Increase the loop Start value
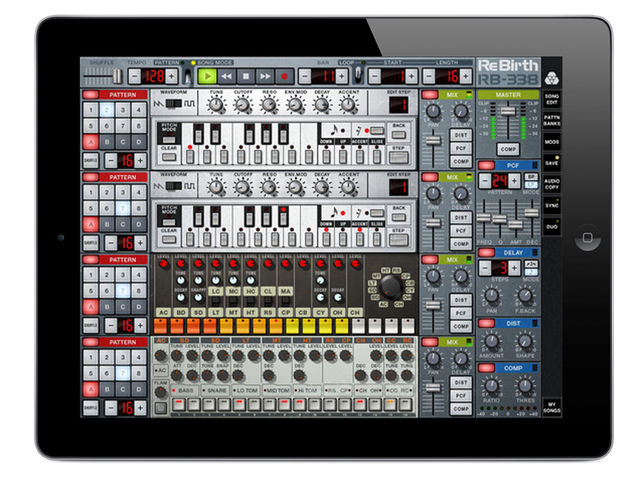 click(411, 76)
